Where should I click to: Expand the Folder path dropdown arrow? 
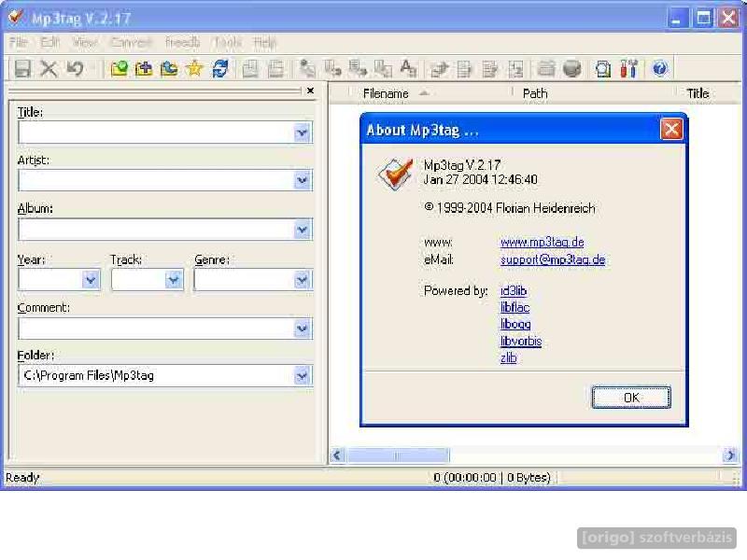[x=302, y=376]
